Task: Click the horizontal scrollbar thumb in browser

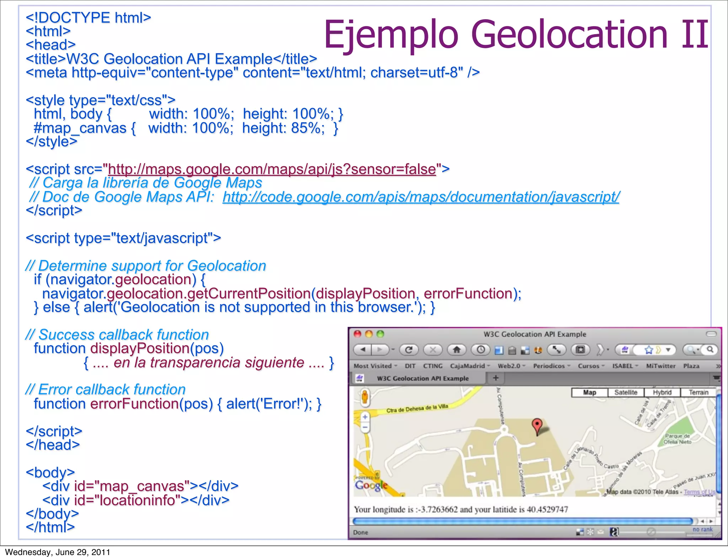Action: pyautogui.click(x=523, y=521)
